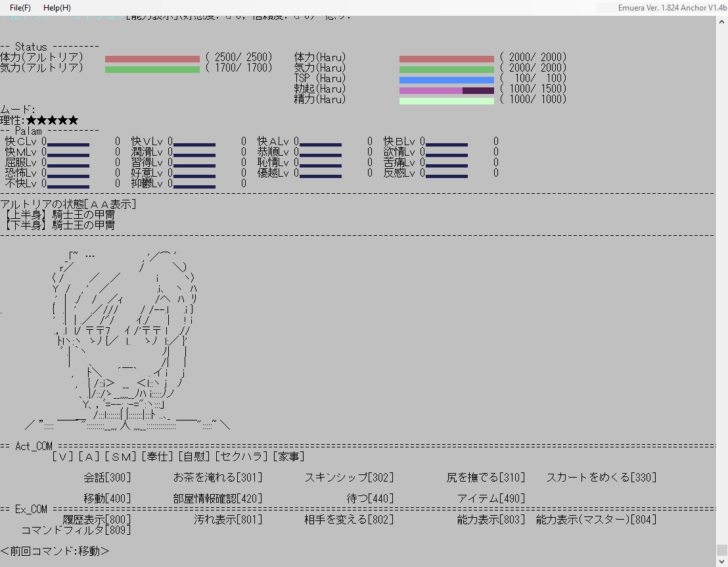Select 相手を変える[802] to change partner
The width and height of the screenshot is (728, 567).
coord(349,520)
